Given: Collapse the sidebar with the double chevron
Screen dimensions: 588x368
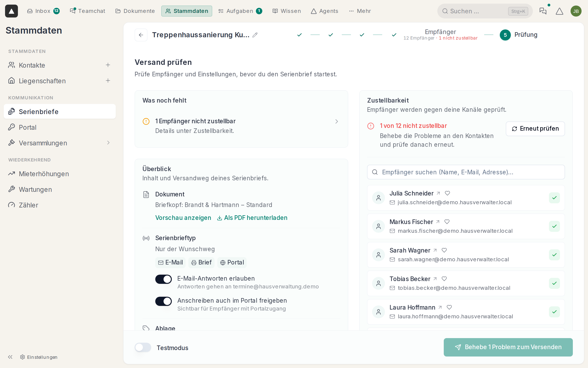Looking at the screenshot, I should [x=10, y=357].
